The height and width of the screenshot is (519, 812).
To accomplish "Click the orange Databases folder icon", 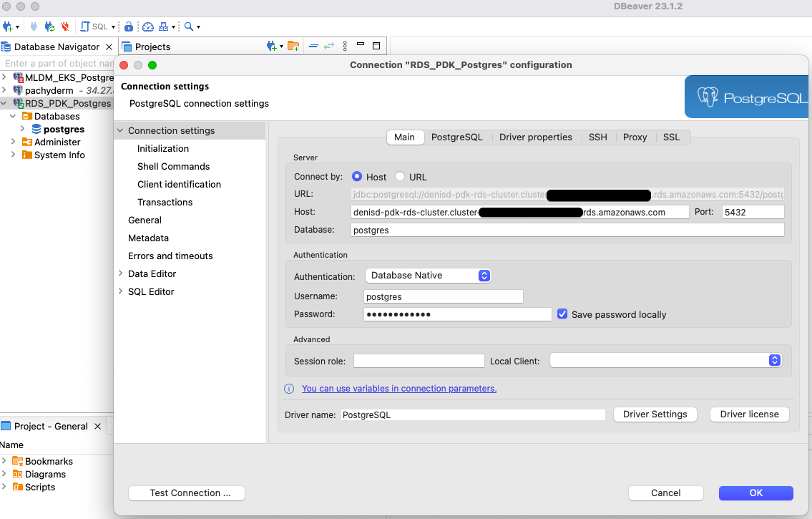I will (27, 116).
